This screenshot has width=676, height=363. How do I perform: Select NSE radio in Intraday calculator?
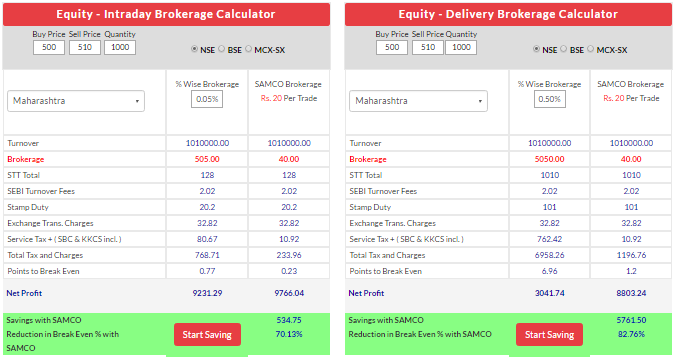(194, 49)
